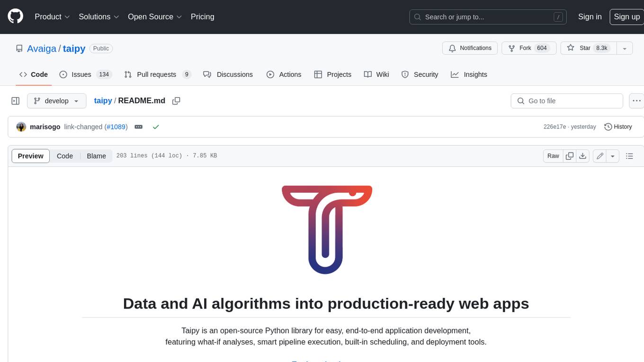Copy the file path icon

[x=176, y=101]
